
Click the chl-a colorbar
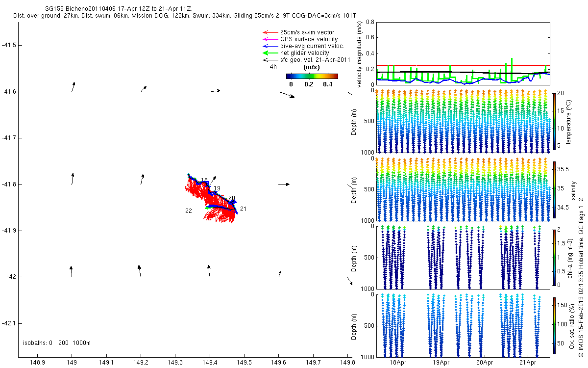pyautogui.click(x=554, y=257)
